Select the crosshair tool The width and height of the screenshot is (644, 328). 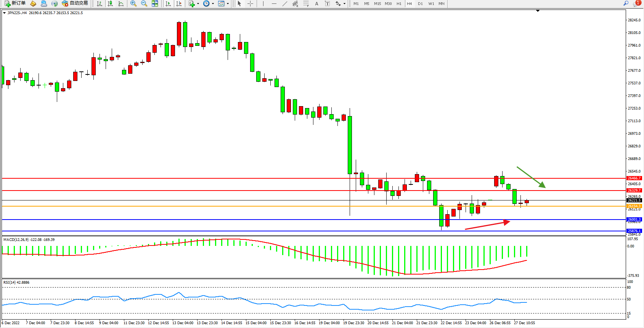[250, 3]
